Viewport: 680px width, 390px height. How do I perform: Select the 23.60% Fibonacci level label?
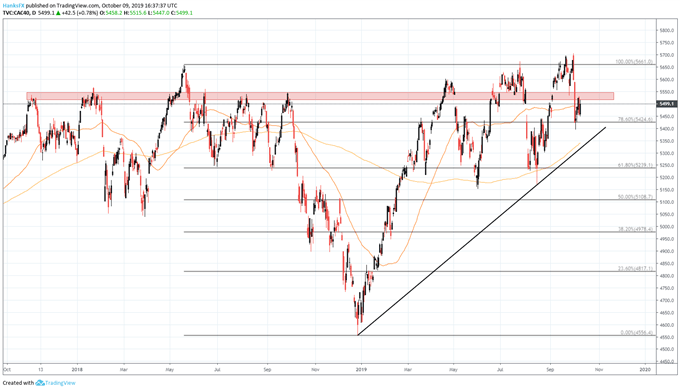pyautogui.click(x=635, y=269)
